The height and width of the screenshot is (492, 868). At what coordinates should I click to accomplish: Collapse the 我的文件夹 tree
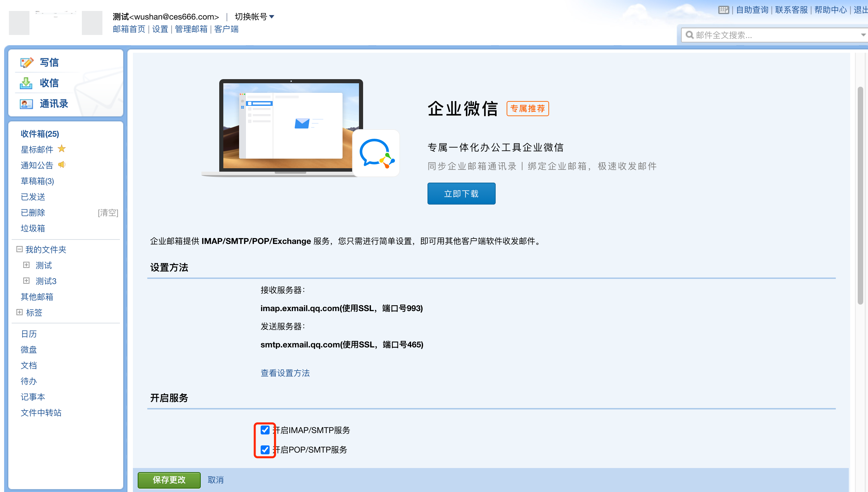[x=20, y=249]
